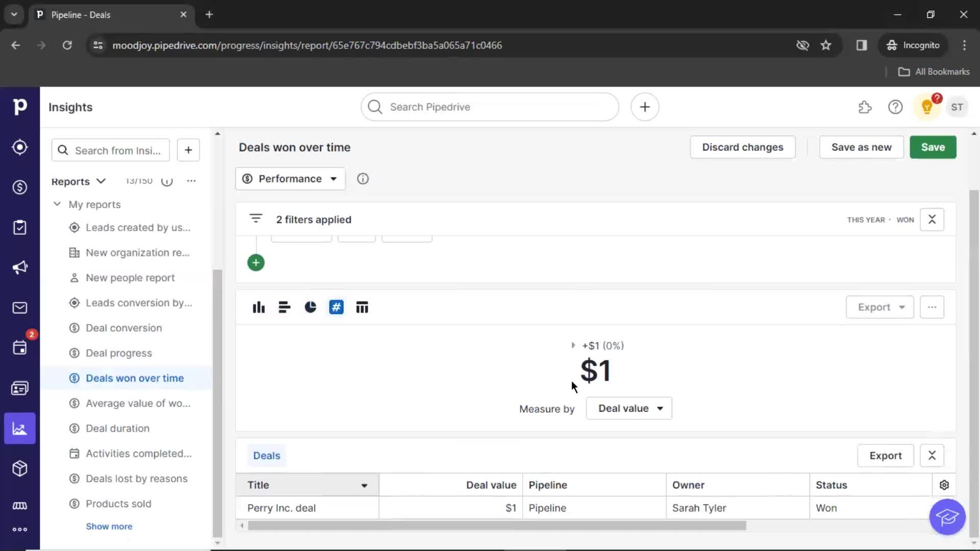Viewport: 980px width, 551px height.
Task: Dismiss the THIS YEAR WON filter tag
Action: tap(932, 219)
